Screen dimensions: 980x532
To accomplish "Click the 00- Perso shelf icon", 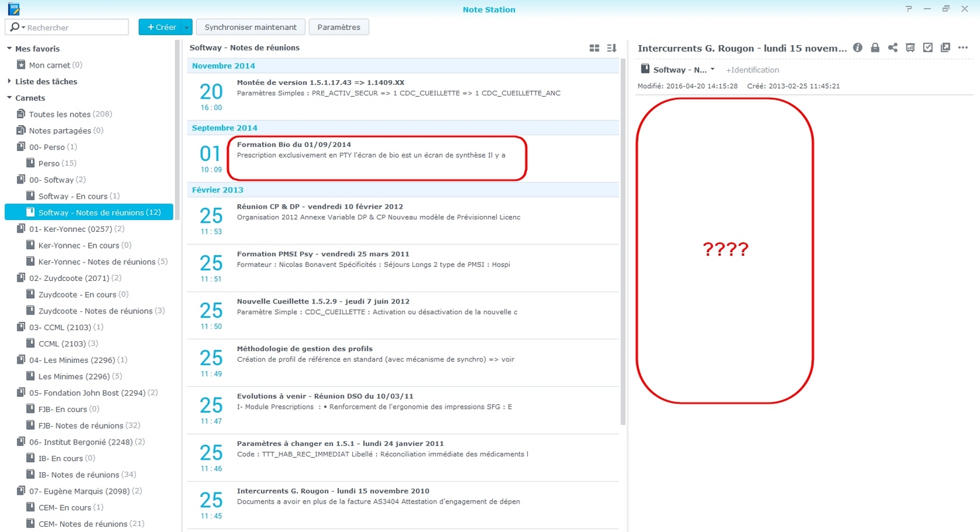I will pyautogui.click(x=21, y=147).
